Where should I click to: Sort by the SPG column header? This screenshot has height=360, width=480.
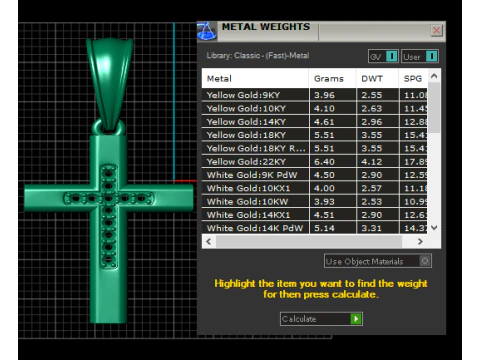click(x=413, y=79)
